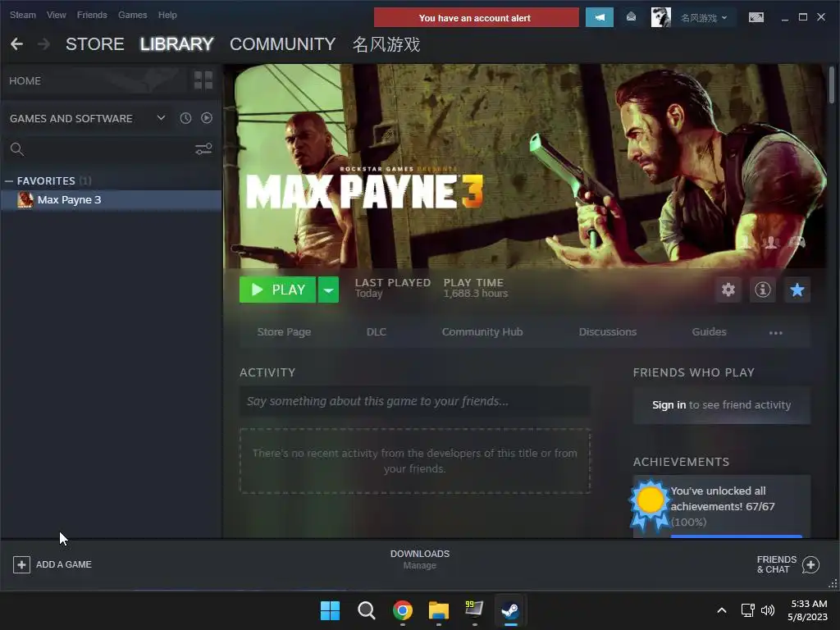Viewport: 840px width, 630px height.
Task: Expand the Games and Software dropdown
Action: click(161, 118)
